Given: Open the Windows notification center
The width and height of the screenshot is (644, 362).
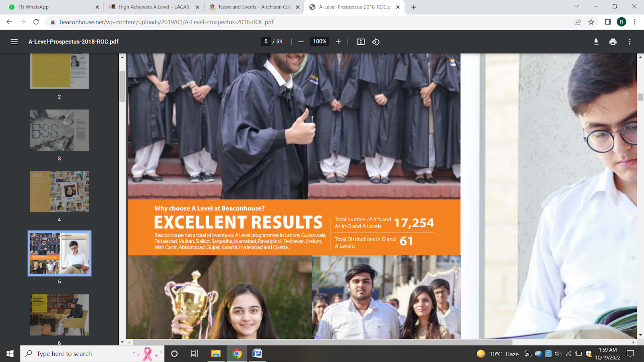Looking at the screenshot, I should click(x=630, y=354).
